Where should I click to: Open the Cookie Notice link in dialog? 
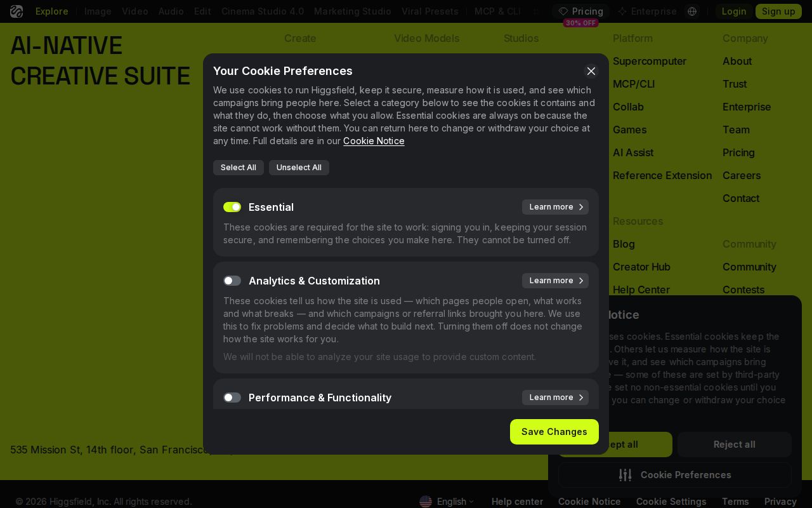pos(374,141)
